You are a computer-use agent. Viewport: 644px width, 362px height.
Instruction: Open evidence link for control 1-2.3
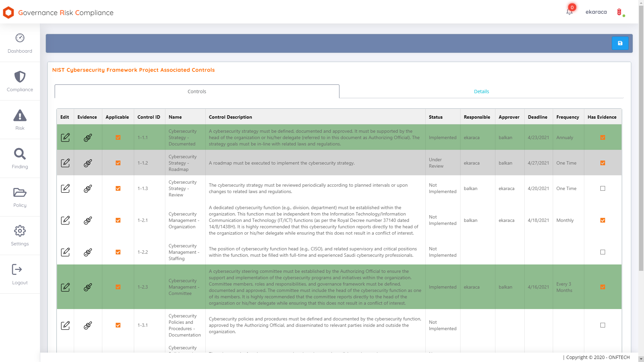point(88,287)
